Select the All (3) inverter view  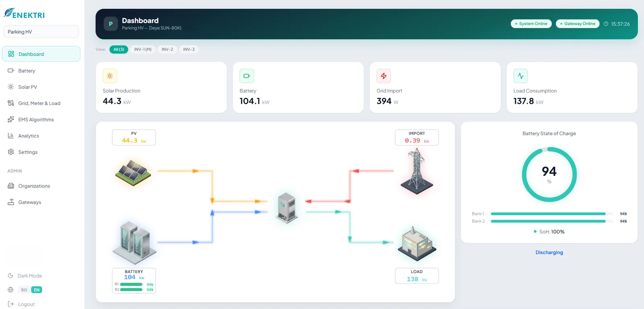[119, 49]
